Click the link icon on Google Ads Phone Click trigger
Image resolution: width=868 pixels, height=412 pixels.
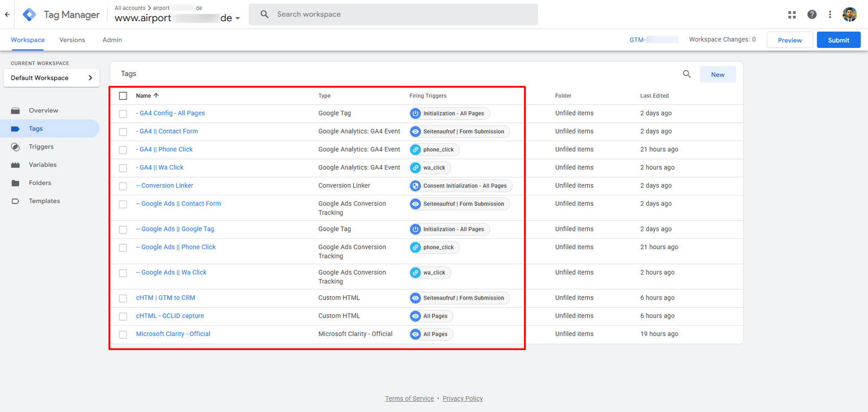tap(416, 248)
